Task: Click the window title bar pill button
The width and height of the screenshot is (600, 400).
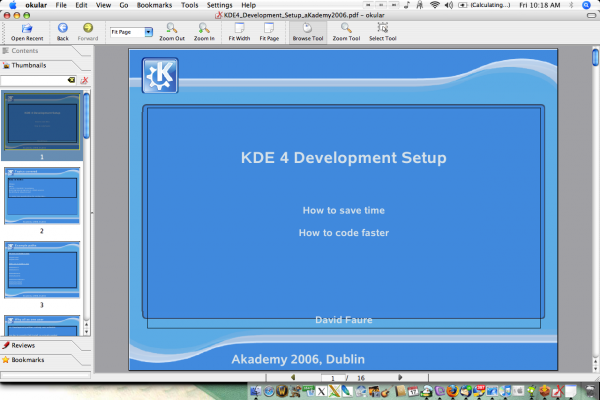Action: coord(591,15)
